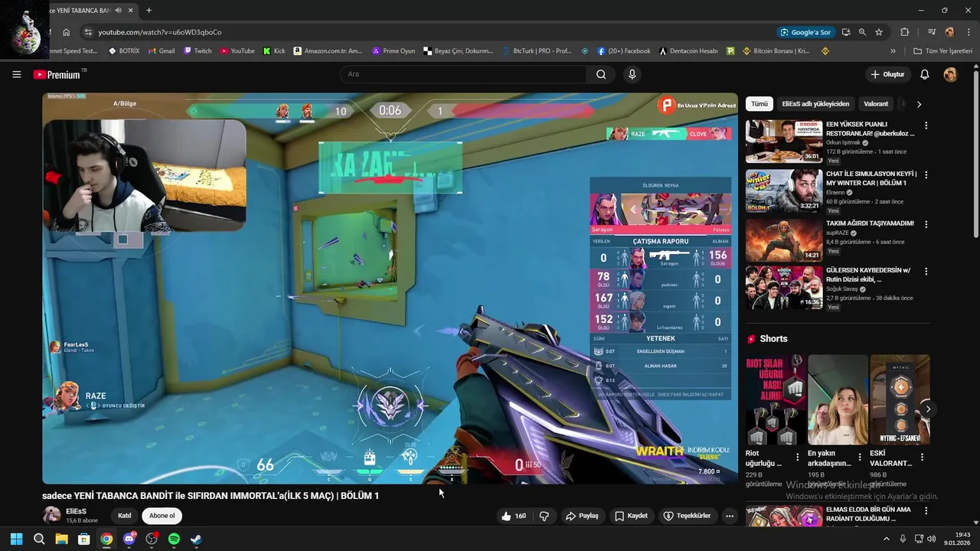
Task: Open the Twitch bookmark
Action: point(198,51)
